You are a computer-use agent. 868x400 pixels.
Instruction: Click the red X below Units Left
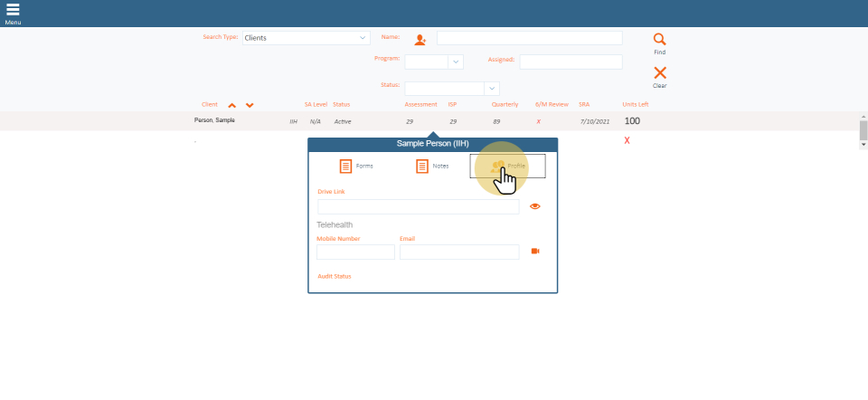pyautogui.click(x=627, y=141)
